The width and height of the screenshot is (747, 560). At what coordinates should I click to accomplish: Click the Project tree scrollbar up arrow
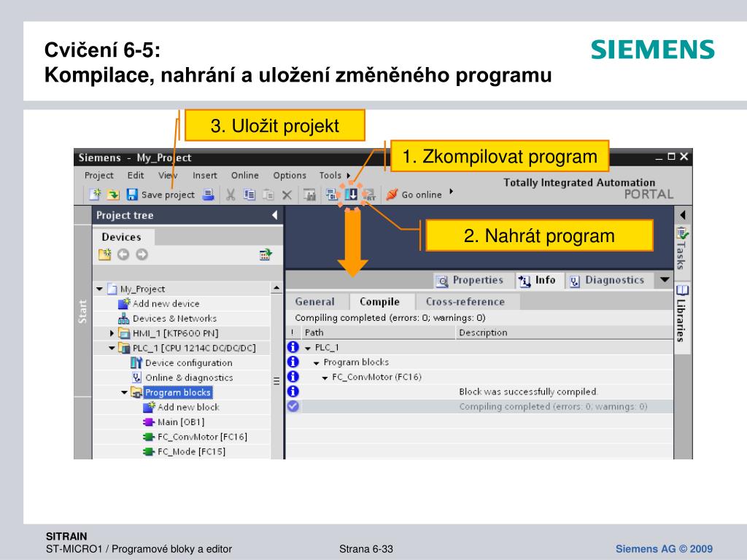(276, 288)
